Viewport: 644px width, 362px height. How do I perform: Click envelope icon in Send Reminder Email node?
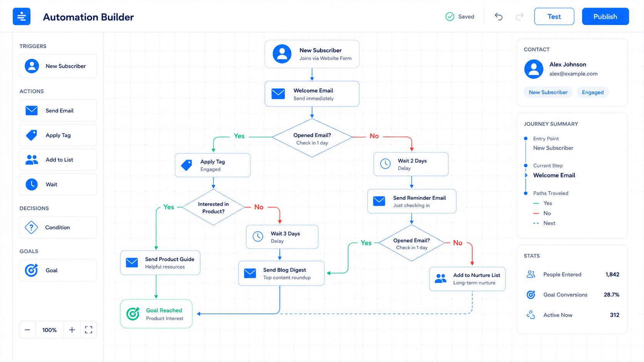tap(379, 201)
